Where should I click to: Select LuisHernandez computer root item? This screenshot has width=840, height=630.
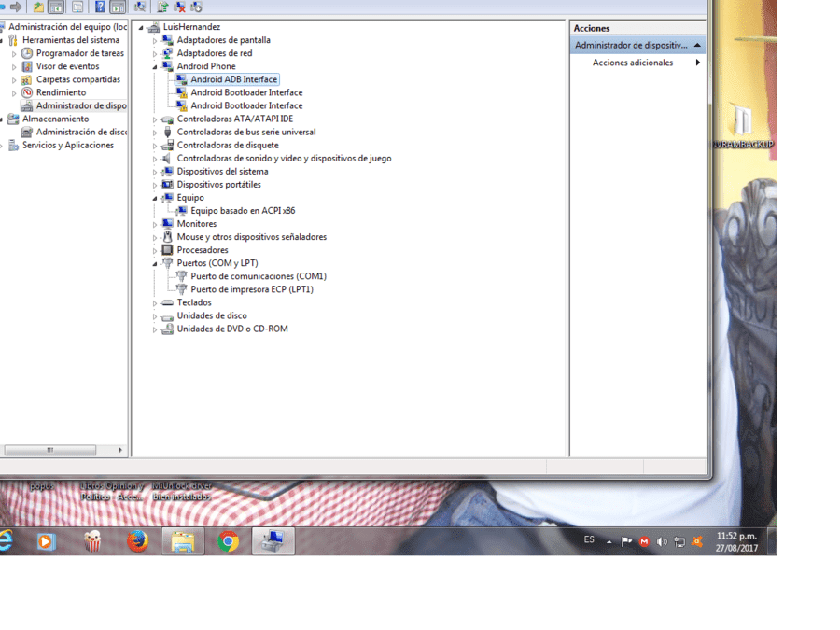click(191, 27)
